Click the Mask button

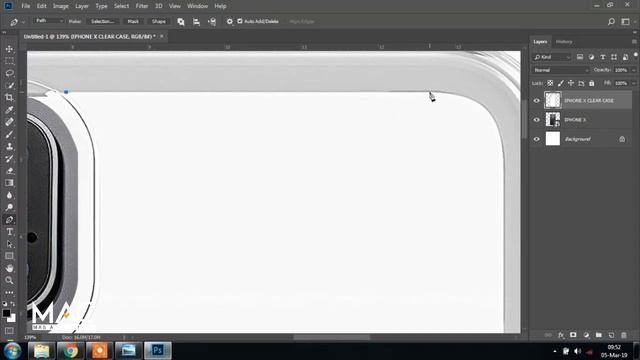133,21
